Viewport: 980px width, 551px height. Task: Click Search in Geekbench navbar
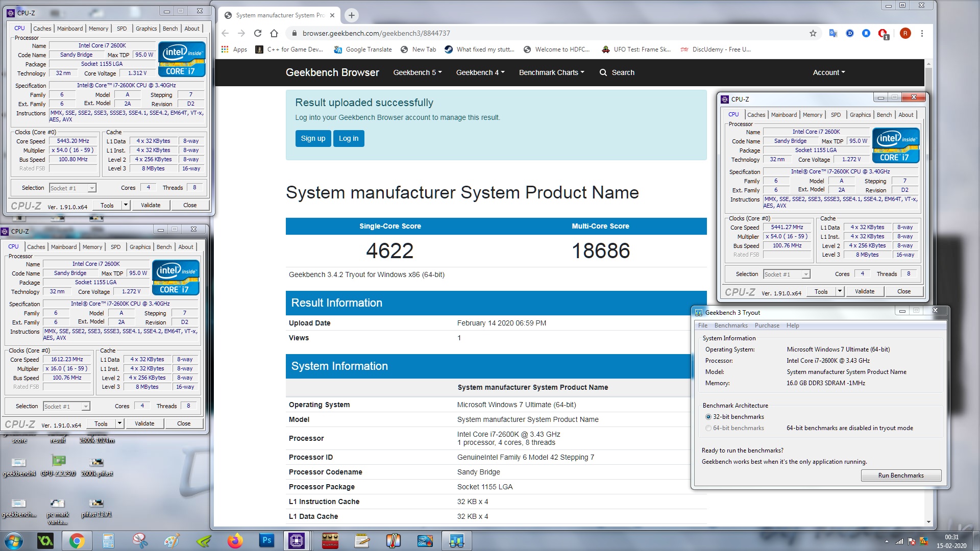pyautogui.click(x=617, y=72)
